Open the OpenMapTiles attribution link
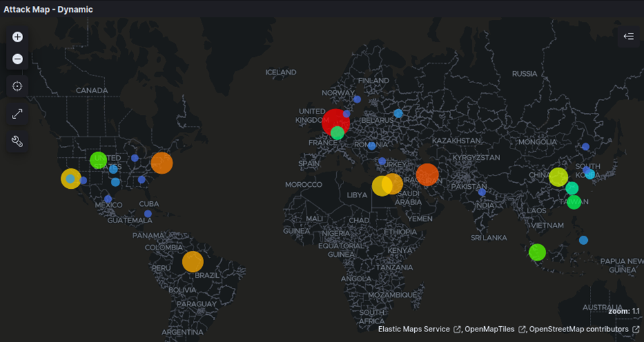Viewport: 644px width, 342px height. tap(495, 329)
